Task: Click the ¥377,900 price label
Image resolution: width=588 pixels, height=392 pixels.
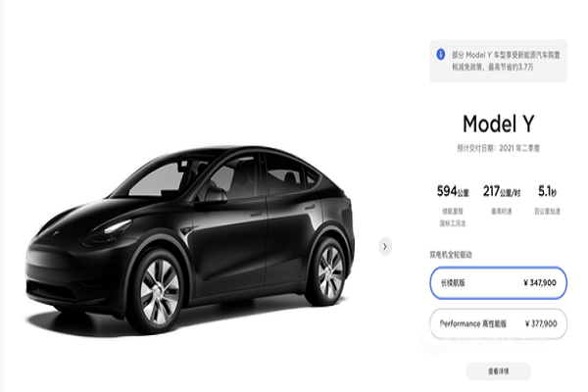Action: (x=541, y=323)
